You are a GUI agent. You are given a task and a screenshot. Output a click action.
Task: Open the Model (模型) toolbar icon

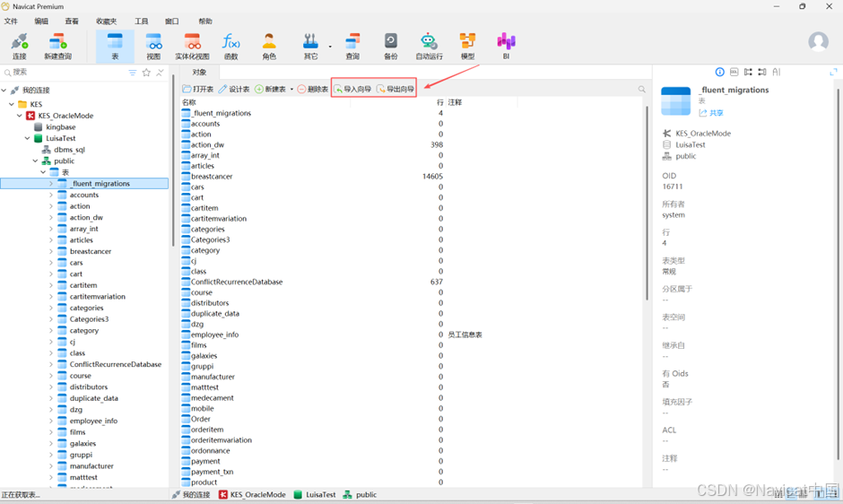[468, 47]
